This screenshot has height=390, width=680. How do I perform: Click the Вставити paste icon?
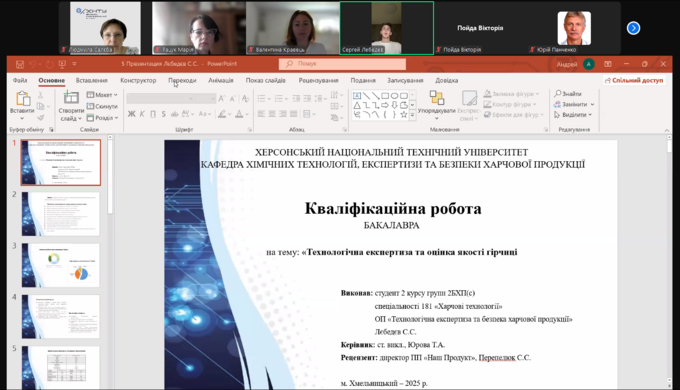(x=22, y=99)
